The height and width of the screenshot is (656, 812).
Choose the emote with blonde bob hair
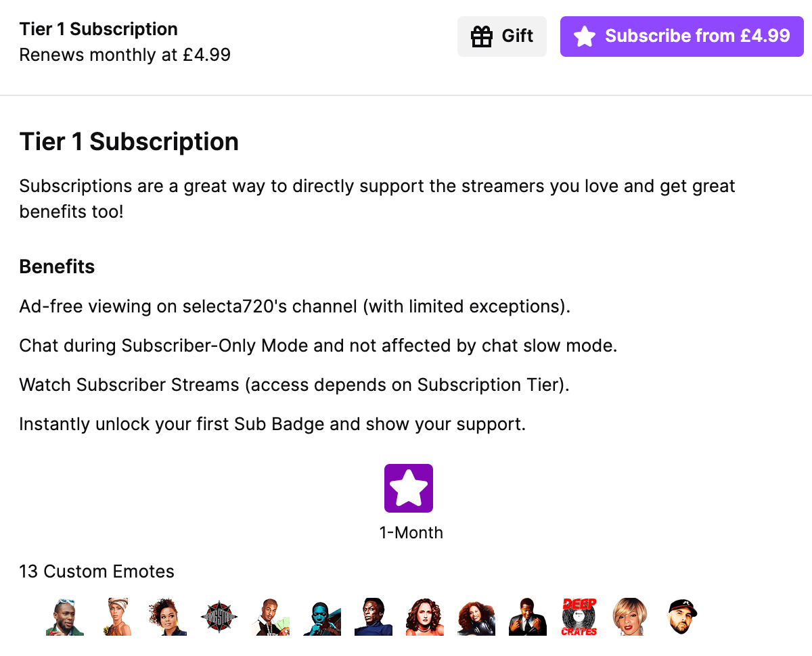point(631,617)
